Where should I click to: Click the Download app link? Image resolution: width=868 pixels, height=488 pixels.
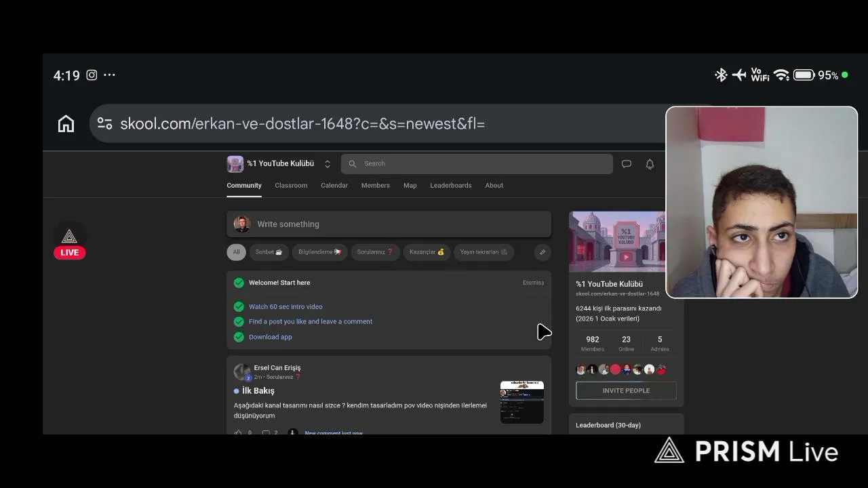(271, 337)
